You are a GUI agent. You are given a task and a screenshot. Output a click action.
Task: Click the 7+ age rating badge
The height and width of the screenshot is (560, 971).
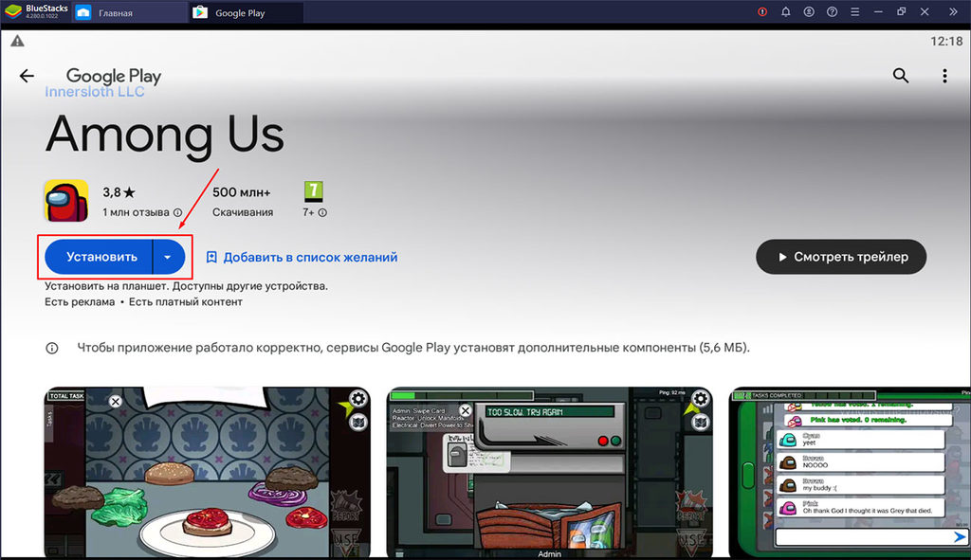click(x=313, y=191)
